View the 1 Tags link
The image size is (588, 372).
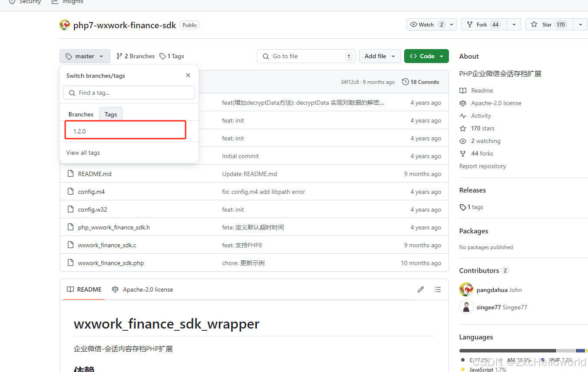pyautogui.click(x=172, y=56)
